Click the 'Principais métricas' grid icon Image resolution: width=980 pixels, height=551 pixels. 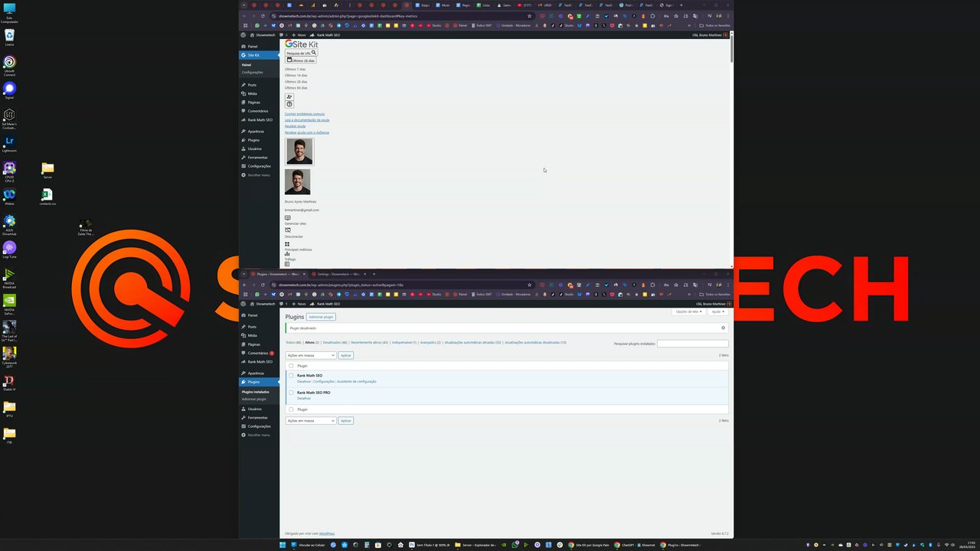(x=287, y=244)
